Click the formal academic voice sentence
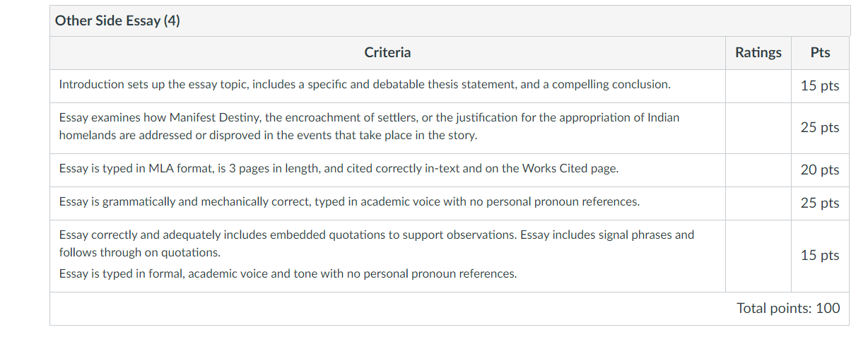This screenshot has height=337, width=868. click(x=288, y=273)
